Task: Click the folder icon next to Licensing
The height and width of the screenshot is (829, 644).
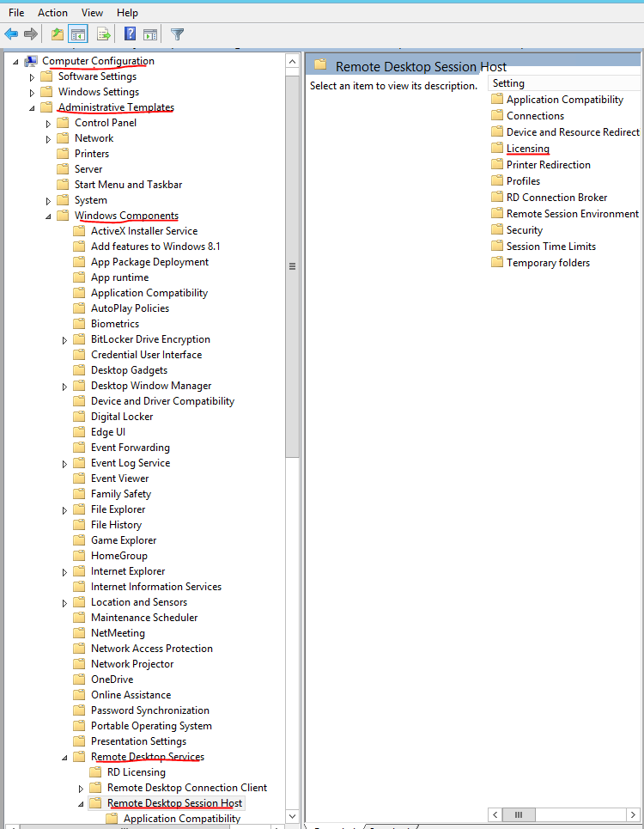Action: pyautogui.click(x=496, y=148)
